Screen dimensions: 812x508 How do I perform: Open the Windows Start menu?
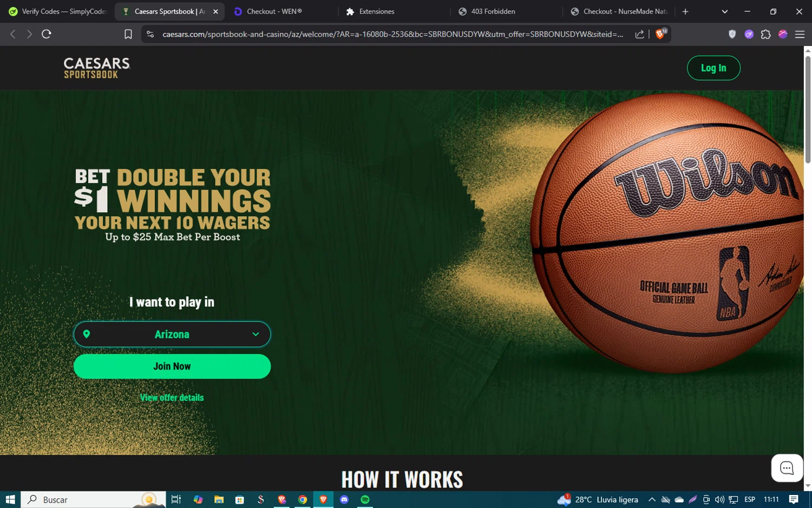click(10, 499)
